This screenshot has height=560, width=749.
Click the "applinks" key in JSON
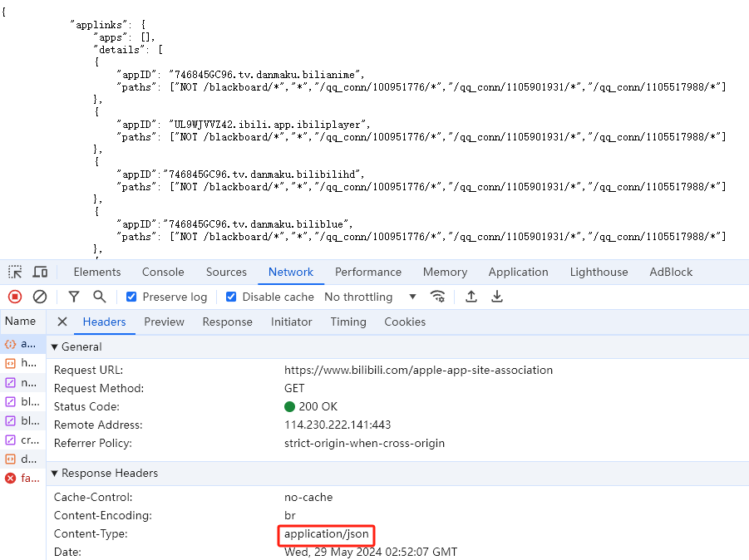click(x=100, y=25)
